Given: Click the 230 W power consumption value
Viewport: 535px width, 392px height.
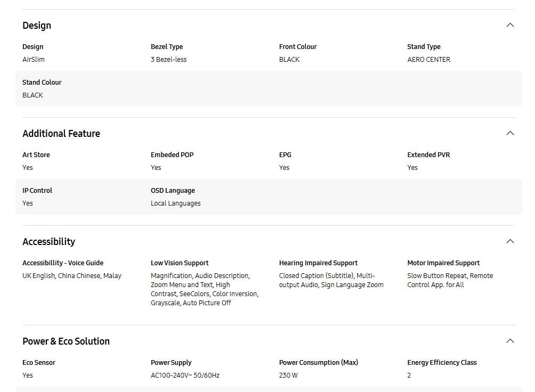Looking at the screenshot, I should [288, 375].
